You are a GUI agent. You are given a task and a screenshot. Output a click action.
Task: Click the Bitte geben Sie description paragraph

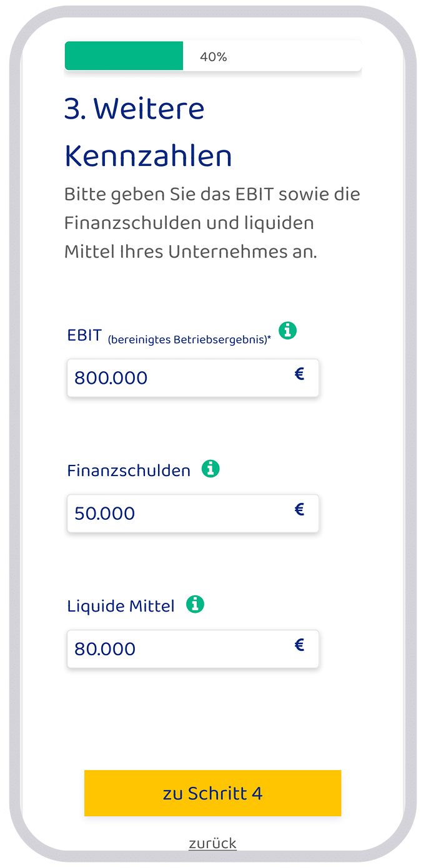[211, 223]
